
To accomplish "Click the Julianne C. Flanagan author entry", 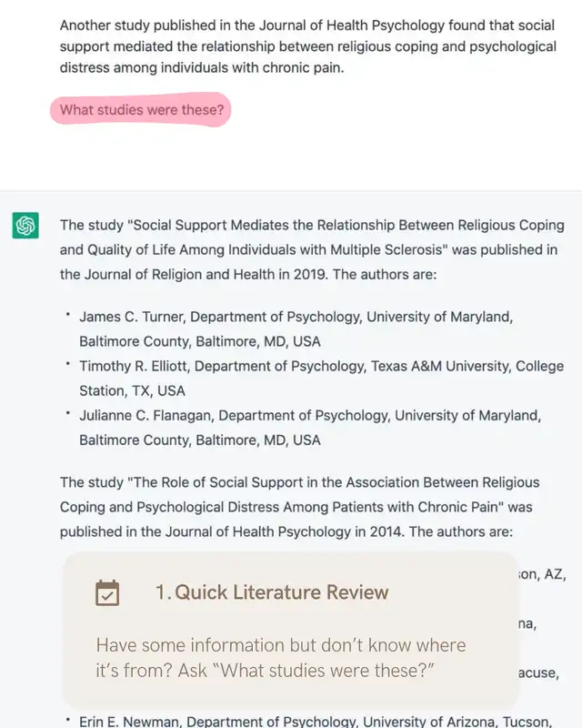I will (x=309, y=416).
